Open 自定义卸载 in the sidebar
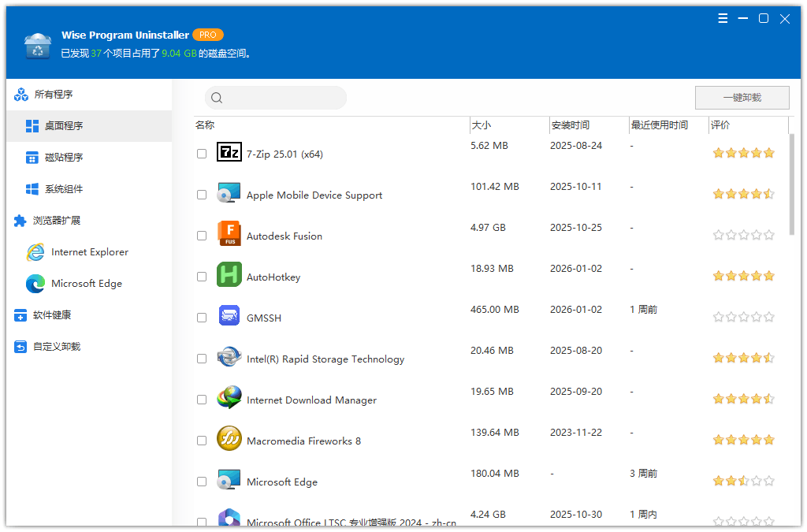This screenshot has height=532, width=807. pos(56,347)
